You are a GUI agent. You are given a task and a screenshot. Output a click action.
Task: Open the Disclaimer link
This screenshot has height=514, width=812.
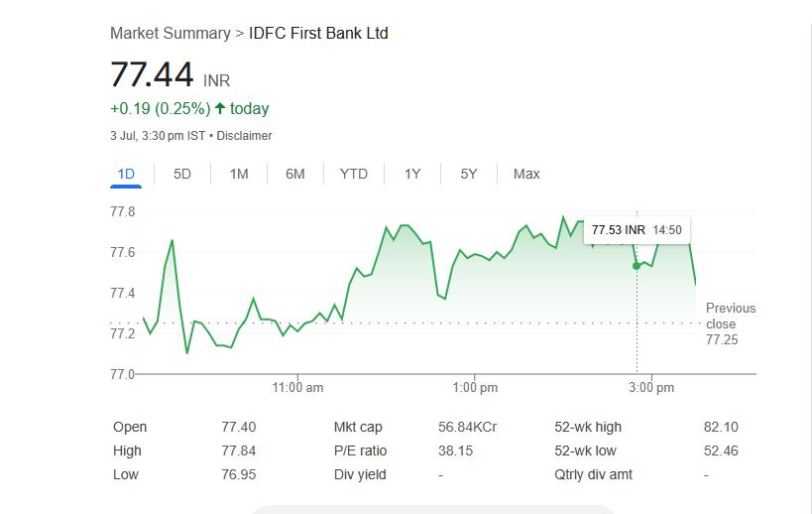[x=244, y=136]
